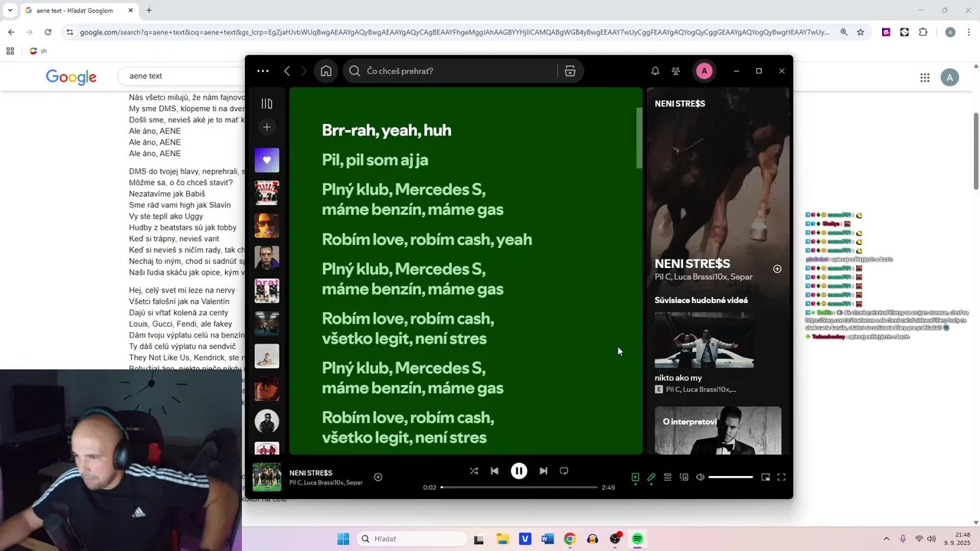Open the round artist thumbnail in library
Image resolution: width=980 pixels, height=551 pixels.
pyautogui.click(x=266, y=422)
